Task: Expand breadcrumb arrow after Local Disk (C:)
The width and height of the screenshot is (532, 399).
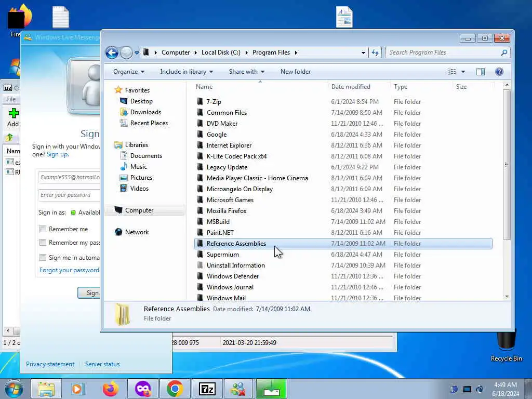Action: point(246,52)
